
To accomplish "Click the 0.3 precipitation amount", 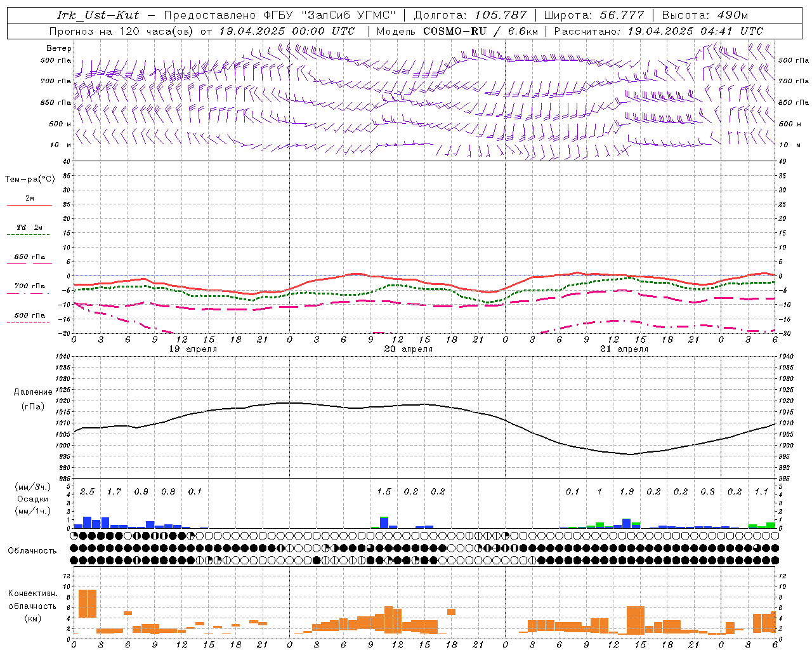I will (x=707, y=492).
